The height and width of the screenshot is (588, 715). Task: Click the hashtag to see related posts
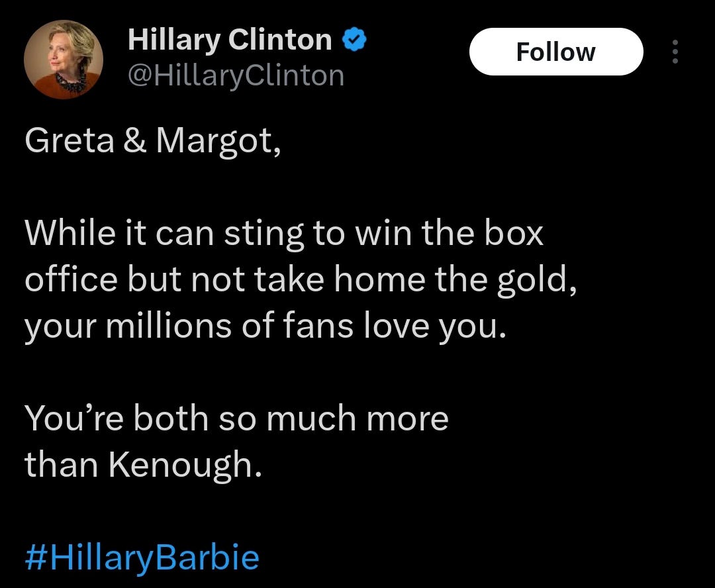pos(139,557)
